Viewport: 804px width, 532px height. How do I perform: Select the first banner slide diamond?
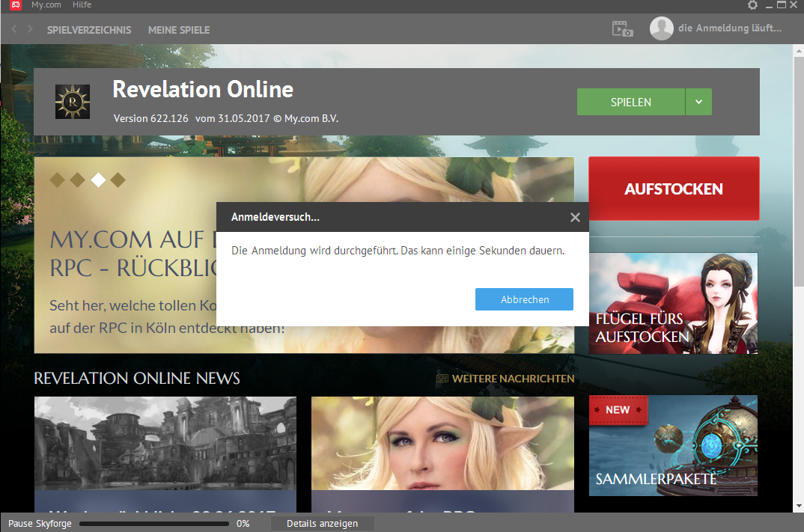tap(58, 180)
